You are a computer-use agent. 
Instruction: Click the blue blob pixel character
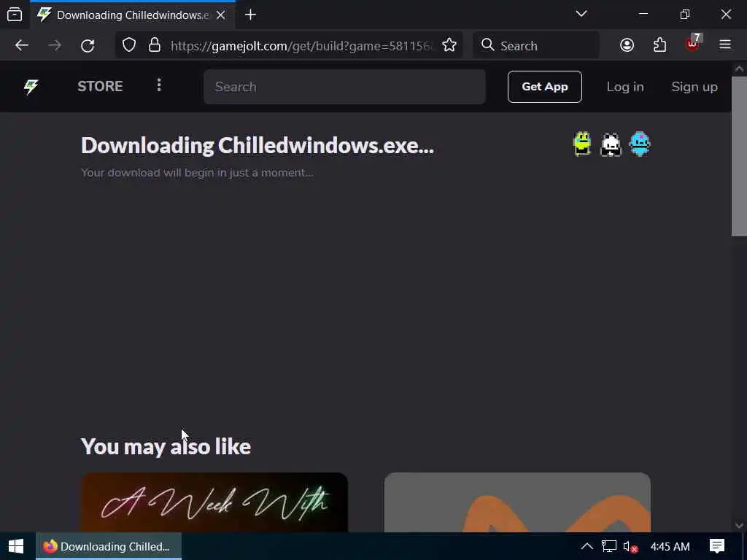pos(640,144)
